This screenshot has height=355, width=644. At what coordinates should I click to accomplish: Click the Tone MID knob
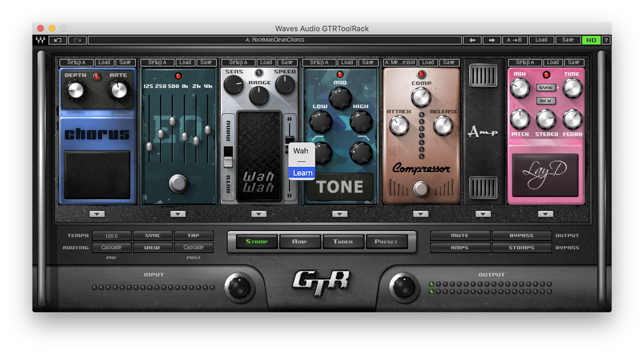tap(340, 98)
